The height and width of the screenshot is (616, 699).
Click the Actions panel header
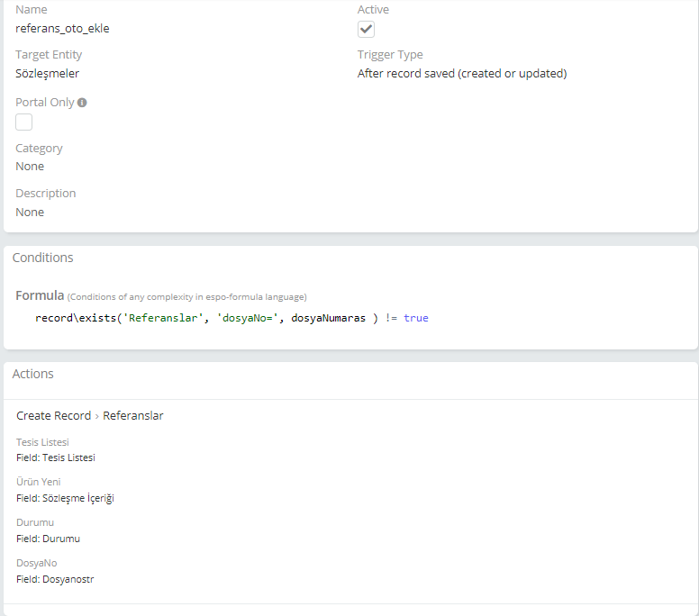click(33, 374)
